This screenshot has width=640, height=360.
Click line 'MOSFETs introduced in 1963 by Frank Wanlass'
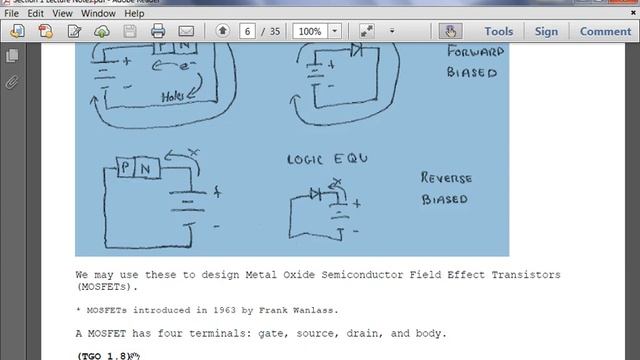coord(212,310)
